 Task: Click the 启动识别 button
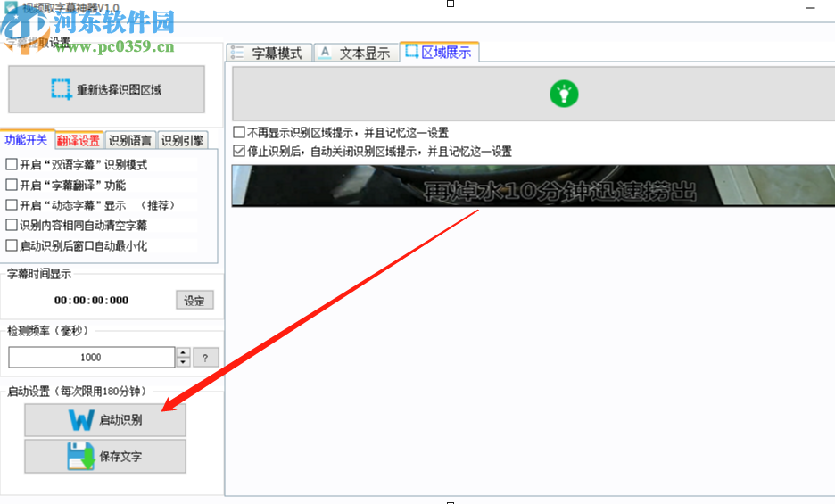point(105,420)
